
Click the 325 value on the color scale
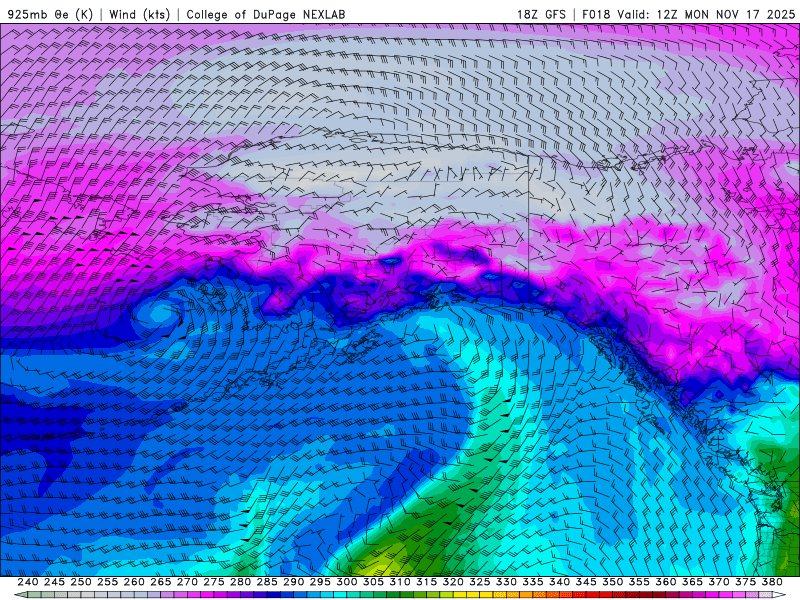[x=480, y=582]
